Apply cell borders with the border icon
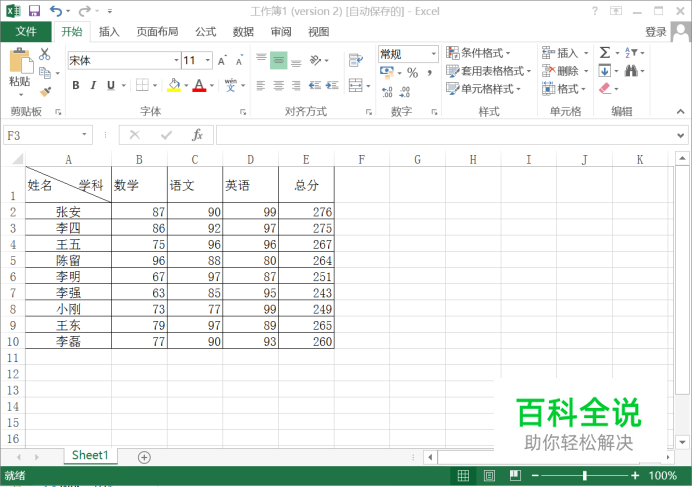 tap(142, 85)
